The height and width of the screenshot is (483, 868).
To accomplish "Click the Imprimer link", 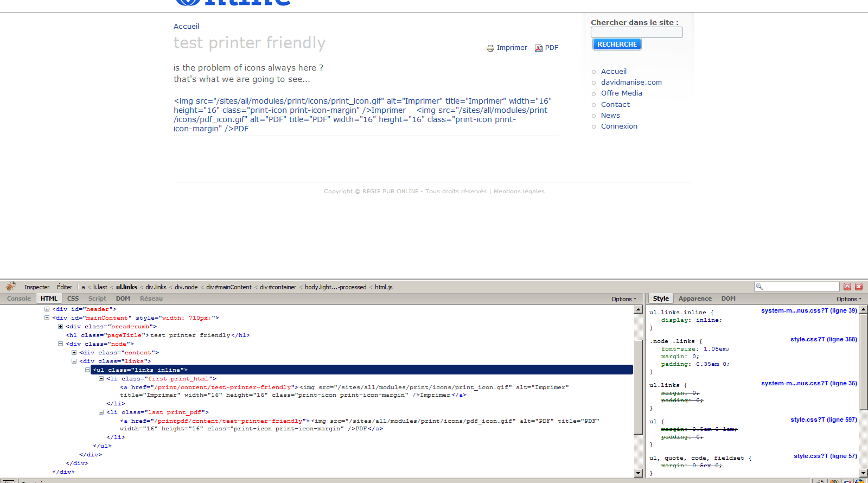I will tap(512, 48).
